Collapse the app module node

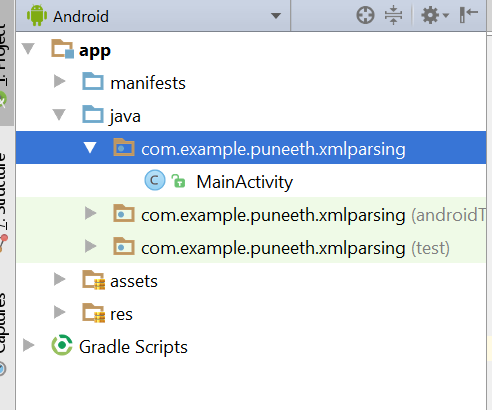pos(28,49)
